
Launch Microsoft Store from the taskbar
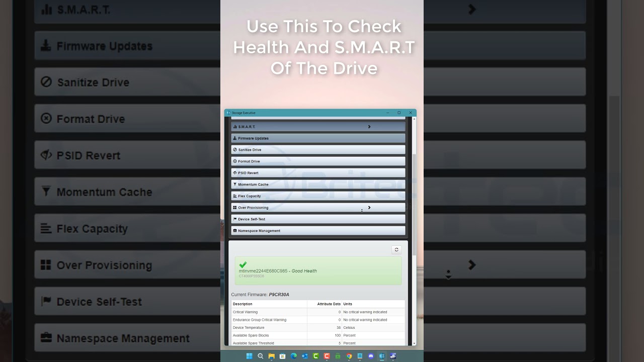(283, 356)
